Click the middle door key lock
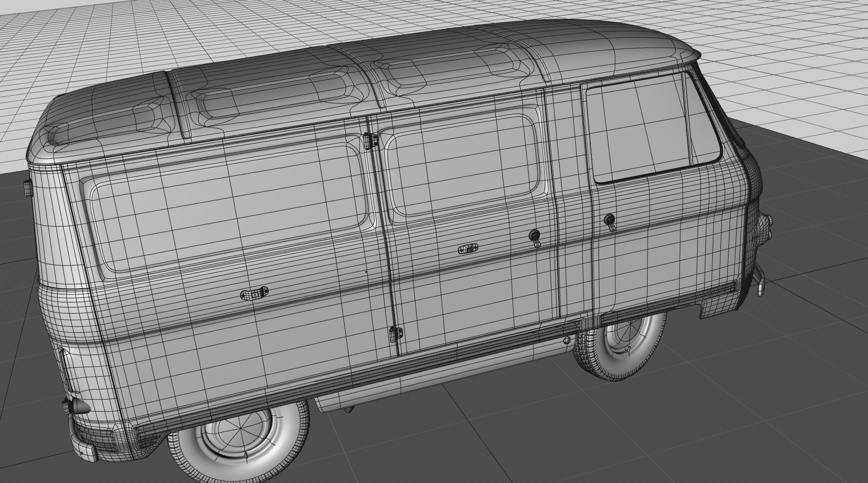This screenshot has width=868, height=483. coord(534,237)
